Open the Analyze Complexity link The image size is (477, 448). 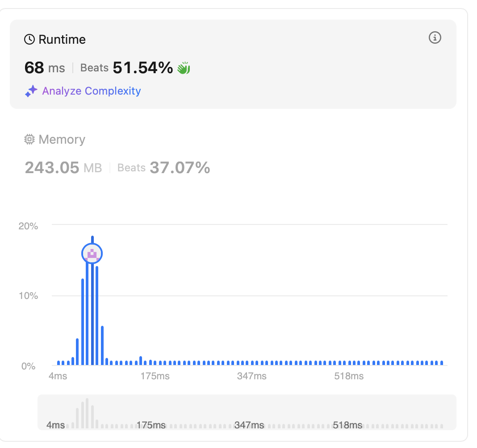pos(91,91)
